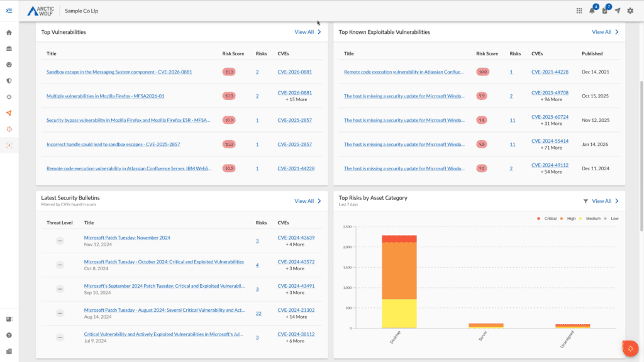Open the clipboard tasks icon with 7 badge
644x362 pixels.
tap(604, 10)
